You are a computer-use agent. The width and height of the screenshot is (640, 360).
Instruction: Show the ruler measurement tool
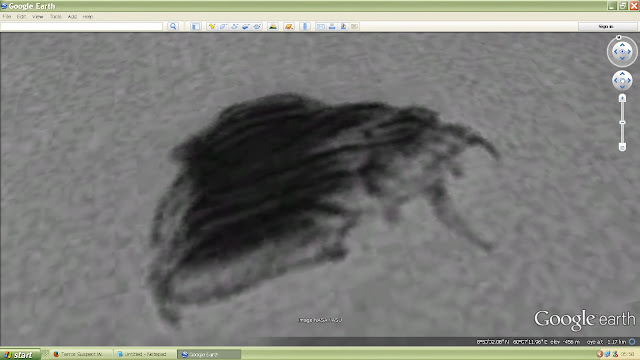305,27
